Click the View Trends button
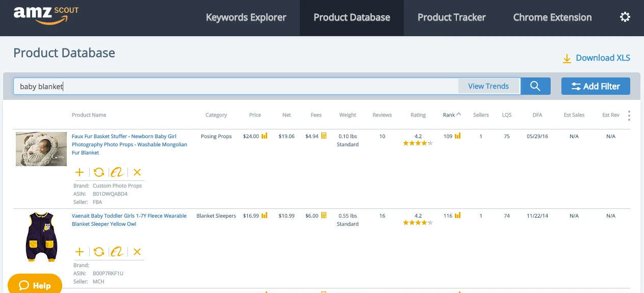 click(488, 86)
